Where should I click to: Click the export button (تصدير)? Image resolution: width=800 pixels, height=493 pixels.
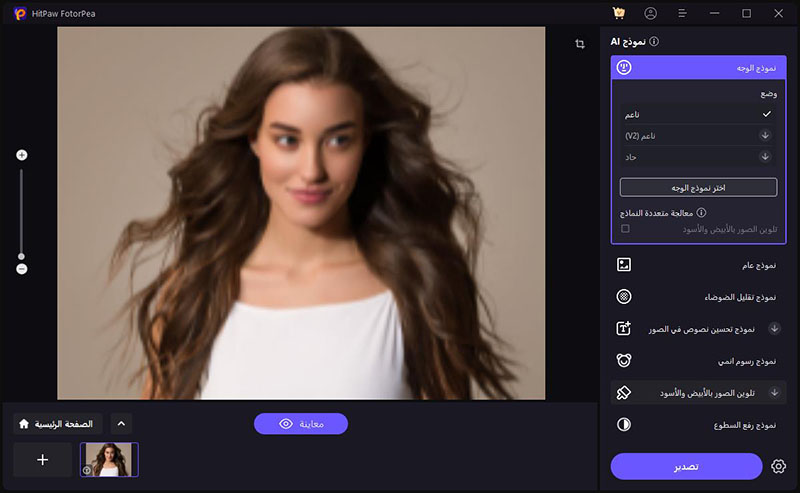[x=686, y=467]
